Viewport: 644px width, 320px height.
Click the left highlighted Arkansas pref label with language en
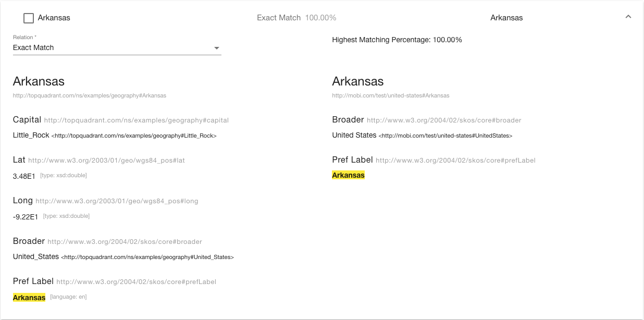(29, 298)
